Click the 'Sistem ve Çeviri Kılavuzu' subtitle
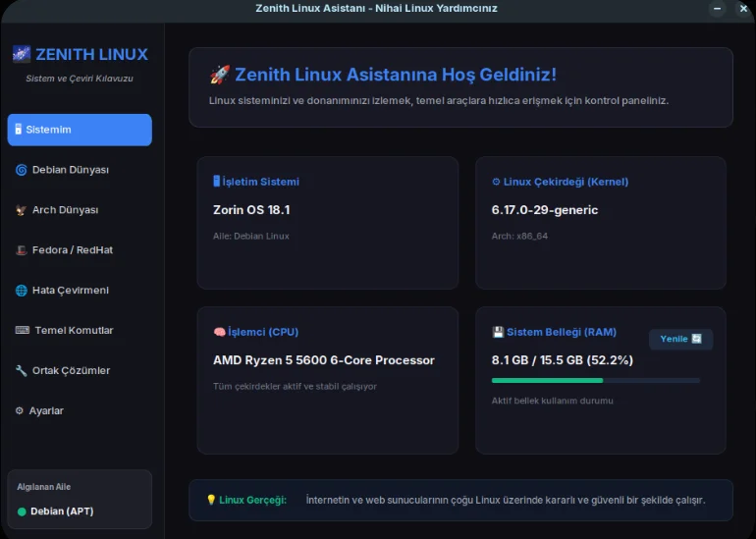The width and height of the screenshot is (756, 539). point(80,79)
